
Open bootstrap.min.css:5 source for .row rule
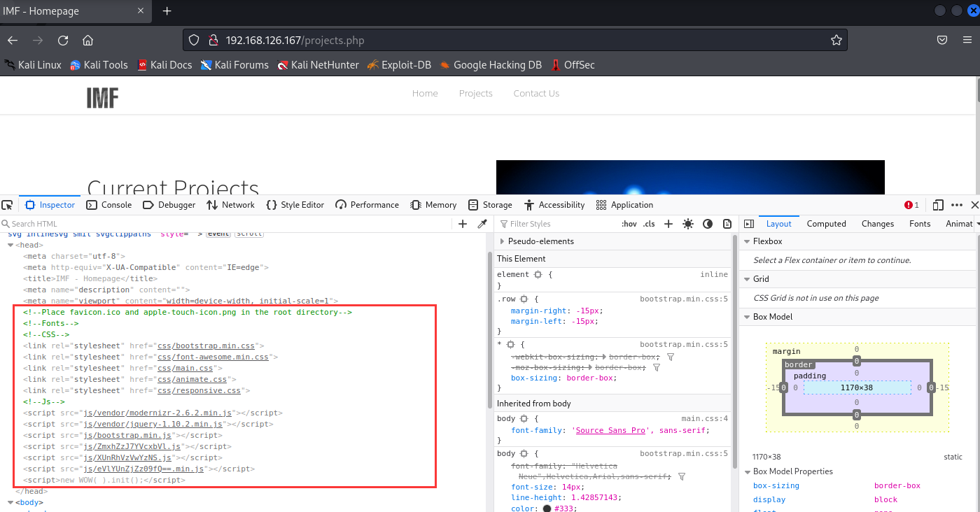684,299
